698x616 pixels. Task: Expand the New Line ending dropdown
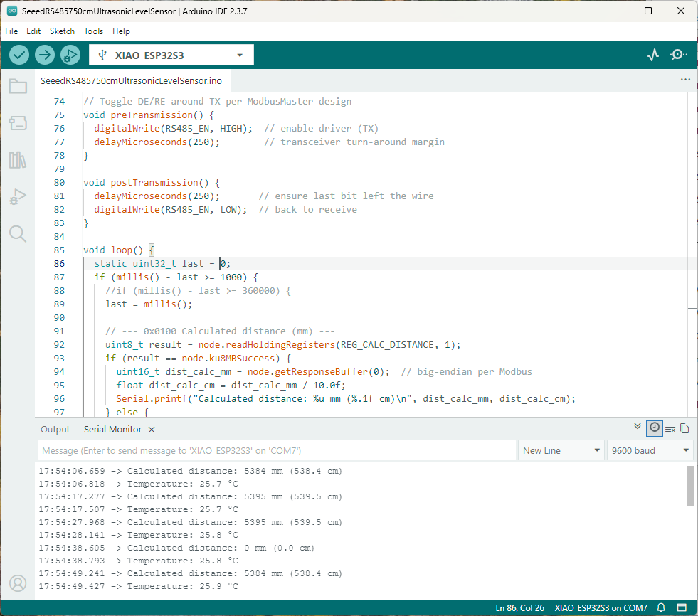click(x=561, y=450)
